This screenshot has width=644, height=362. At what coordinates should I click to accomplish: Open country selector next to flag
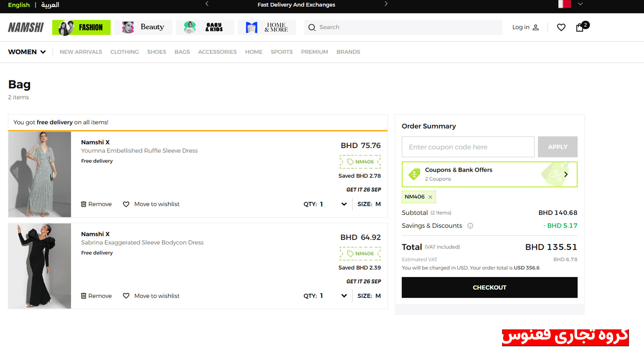coord(580,4)
